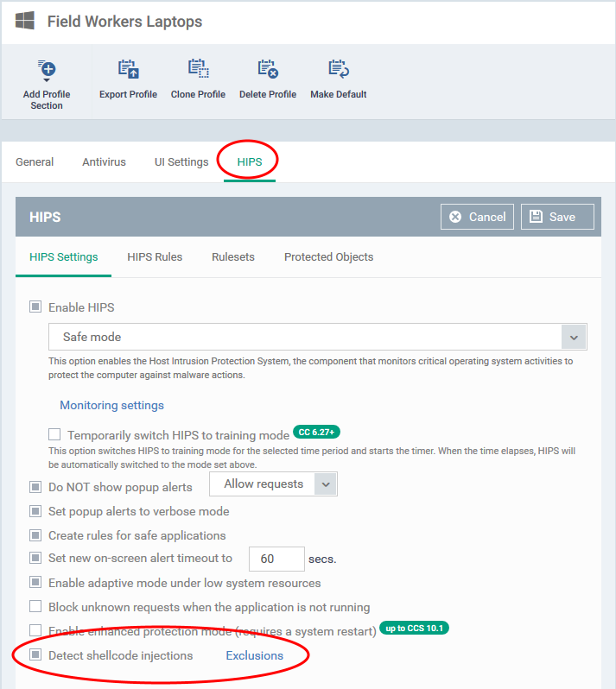Click the Windows logo beside profile name
The height and width of the screenshot is (689, 616).
23,22
